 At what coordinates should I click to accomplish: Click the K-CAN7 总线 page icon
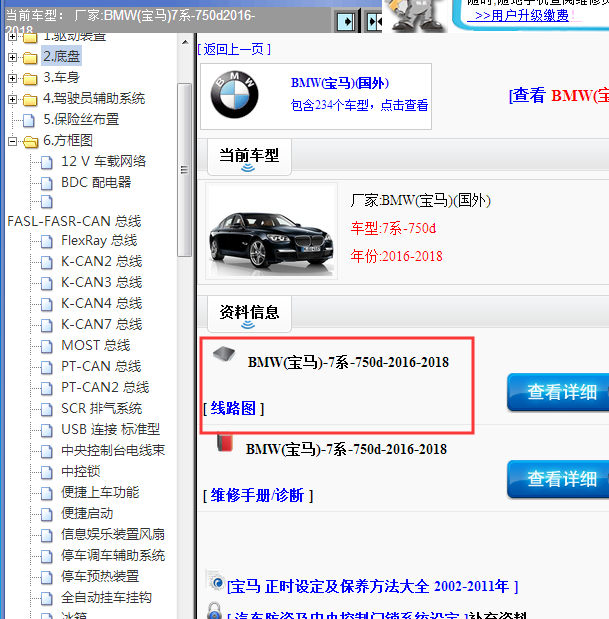pos(47,325)
